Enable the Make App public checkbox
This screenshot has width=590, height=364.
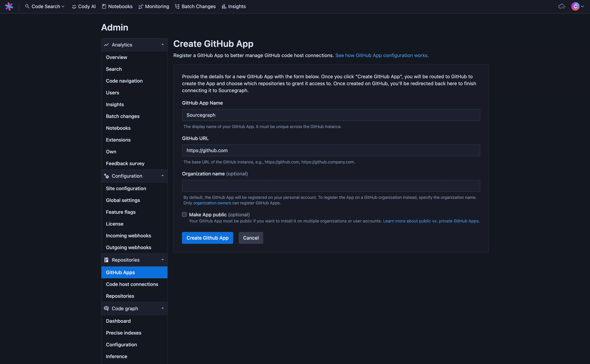(x=184, y=215)
